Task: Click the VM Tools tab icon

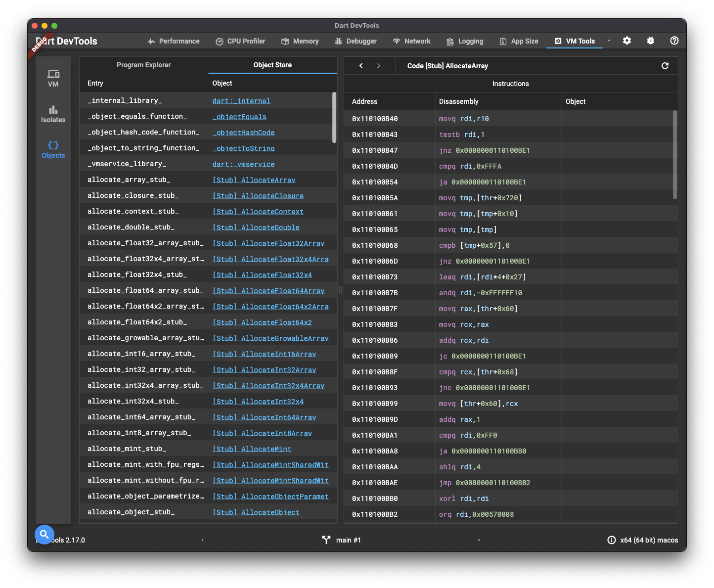Action: tap(558, 41)
